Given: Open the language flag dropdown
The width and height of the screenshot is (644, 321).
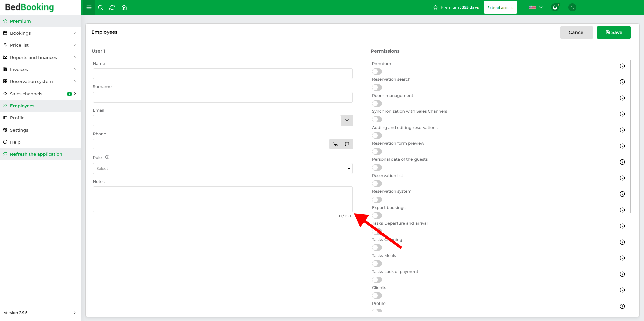Looking at the screenshot, I should click(535, 7).
